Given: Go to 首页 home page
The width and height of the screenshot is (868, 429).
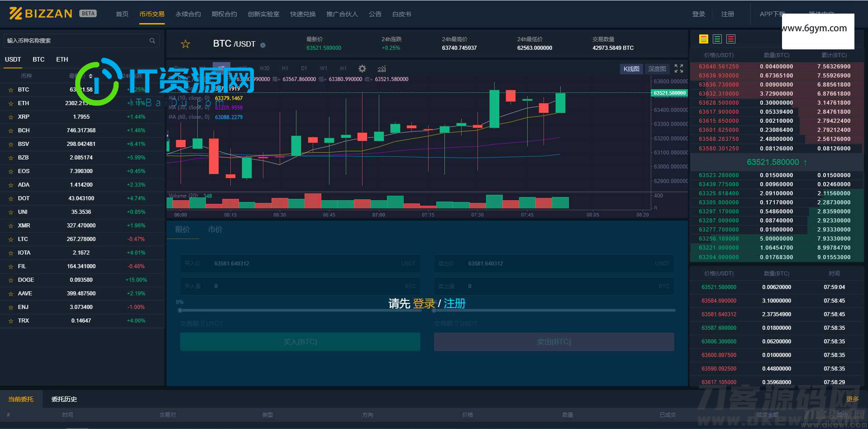Looking at the screenshot, I should 122,14.
